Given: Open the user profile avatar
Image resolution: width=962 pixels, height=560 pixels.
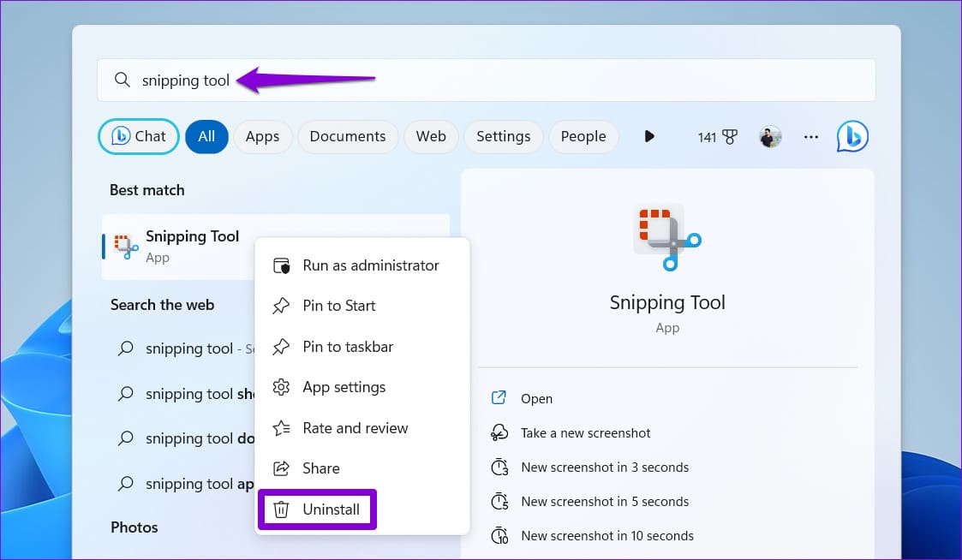Looking at the screenshot, I should (770, 137).
